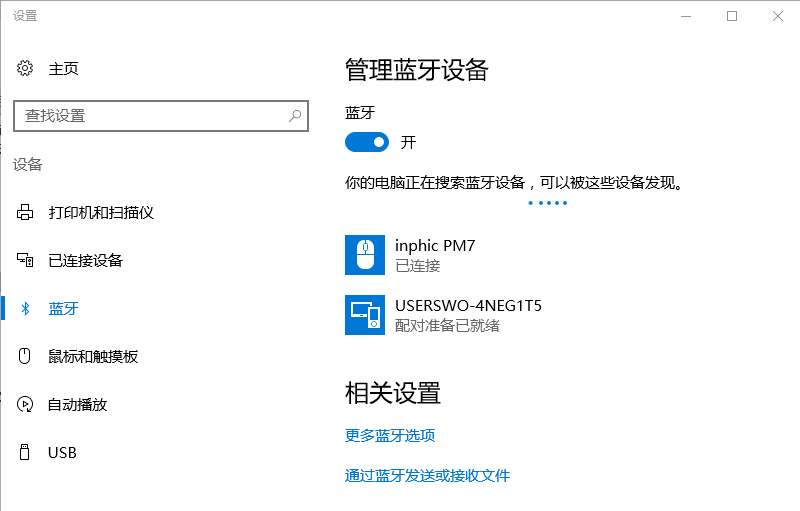The height and width of the screenshot is (511, 800).
Task: Click 已连接 status under inphic PM7
Action: [x=418, y=266]
